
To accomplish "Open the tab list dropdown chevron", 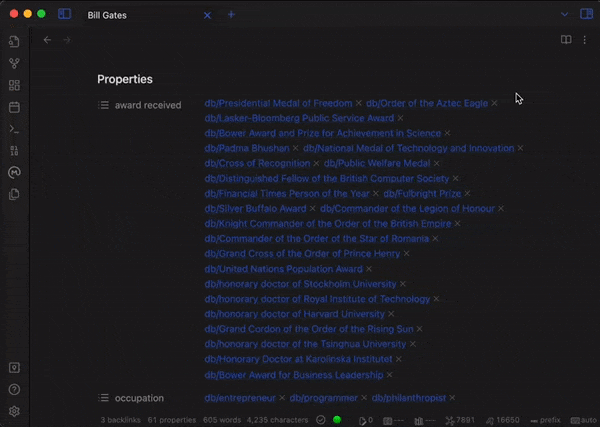I will pyautogui.click(x=564, y=15).
